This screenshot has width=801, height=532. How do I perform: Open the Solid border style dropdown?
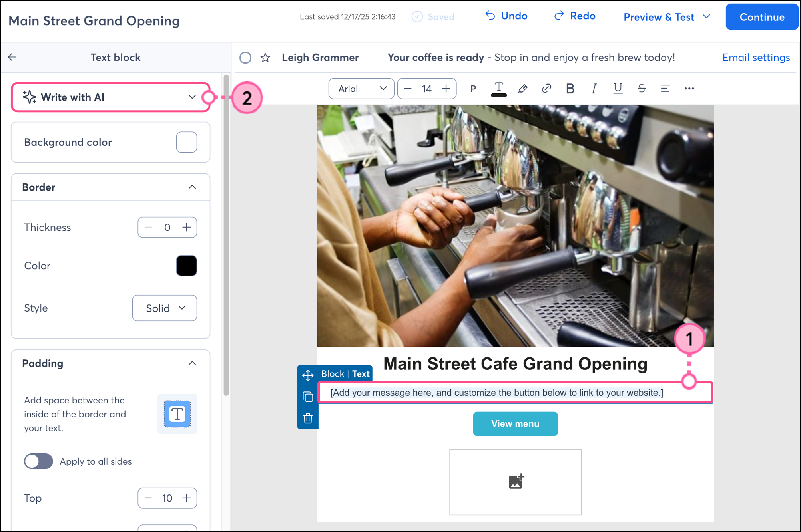164,308
